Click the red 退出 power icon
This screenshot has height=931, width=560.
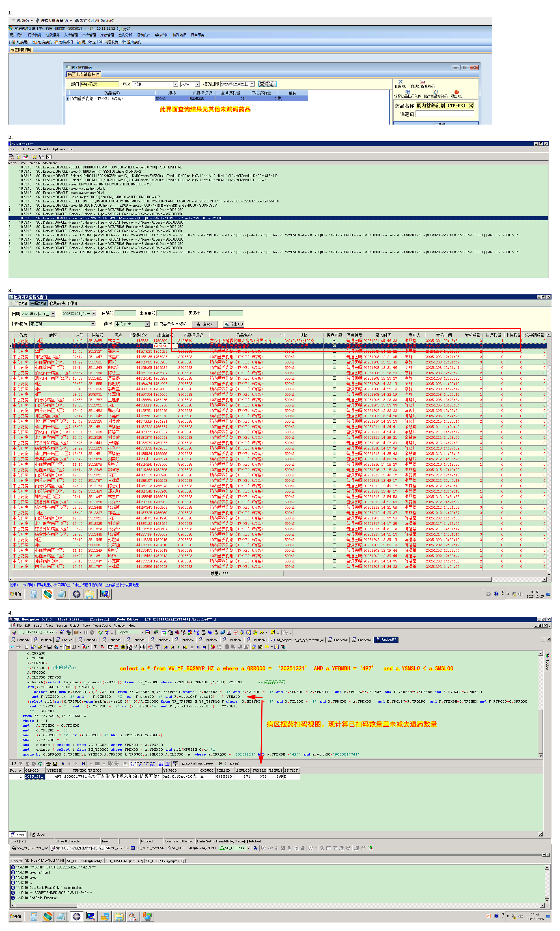click(456, 92)
